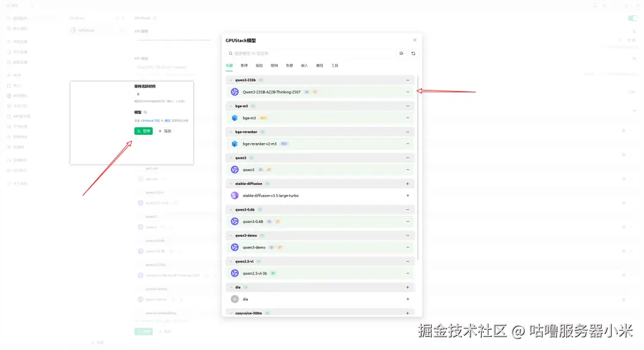Toggle the provider enable switch in the background window

pos(633,18)
